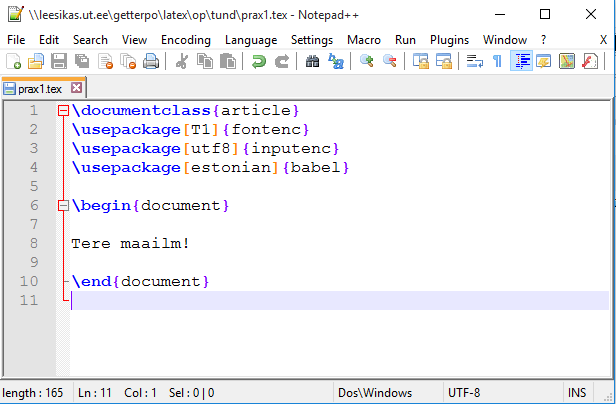Undo last edit with green arrow icon

(259, 62)
